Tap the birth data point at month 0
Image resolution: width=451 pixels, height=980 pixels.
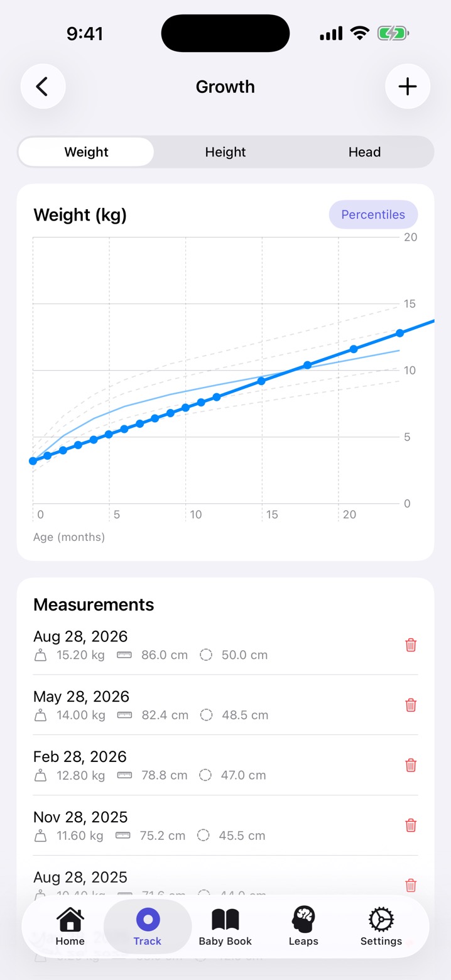click(x=33, y=461)
